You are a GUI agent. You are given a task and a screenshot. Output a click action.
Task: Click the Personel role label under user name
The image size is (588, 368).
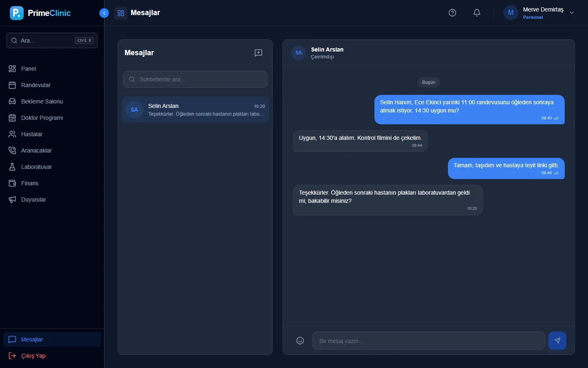click(x=533, y=17)
